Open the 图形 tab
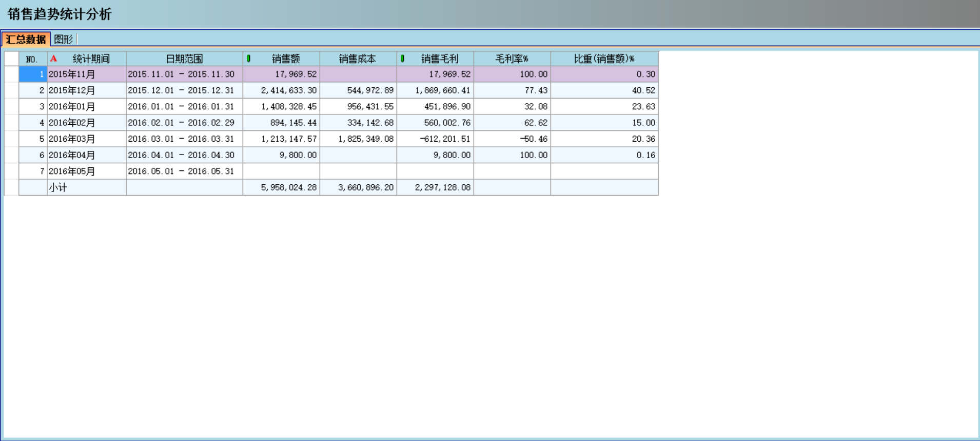 (x=64, y=39)
